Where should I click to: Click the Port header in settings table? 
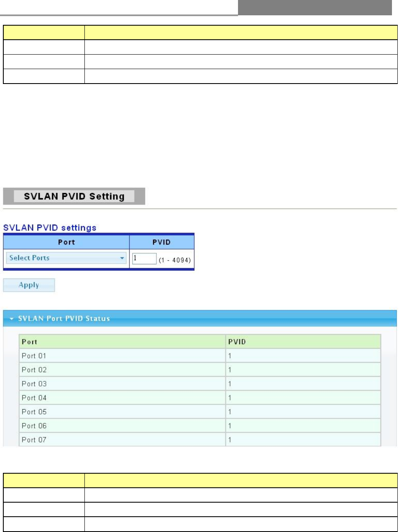(x=67, y=242)
